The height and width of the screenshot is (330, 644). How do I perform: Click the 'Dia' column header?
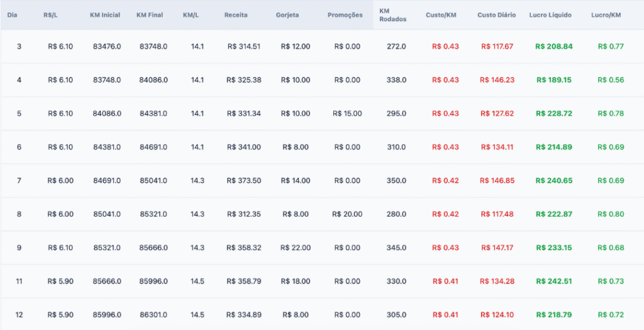(12, 14)
